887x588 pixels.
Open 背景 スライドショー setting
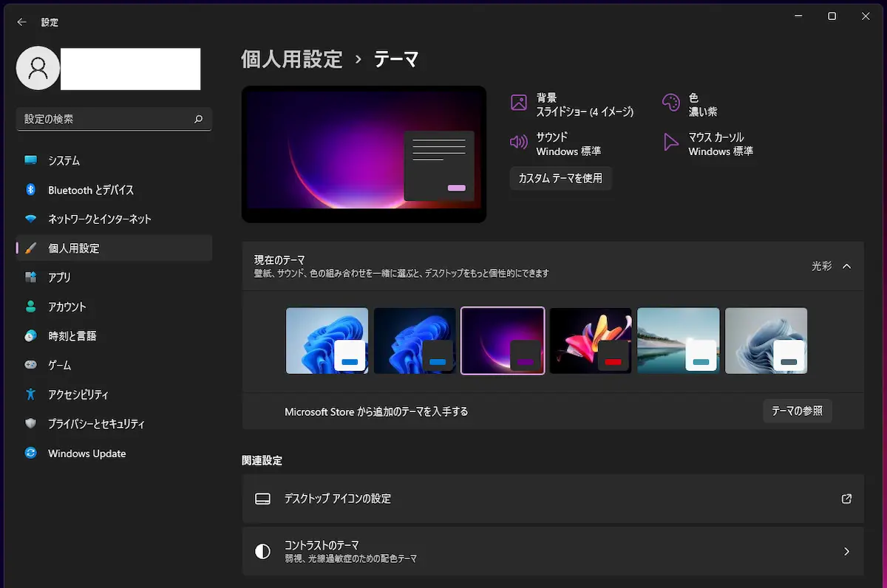pyautogui.click(x=573, y=104)
